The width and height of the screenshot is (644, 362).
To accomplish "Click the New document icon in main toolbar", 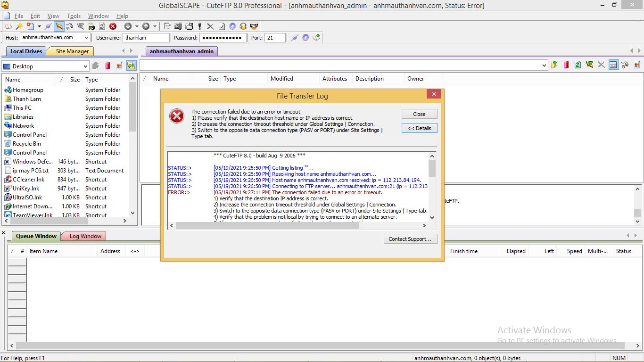I will [31, 26].
